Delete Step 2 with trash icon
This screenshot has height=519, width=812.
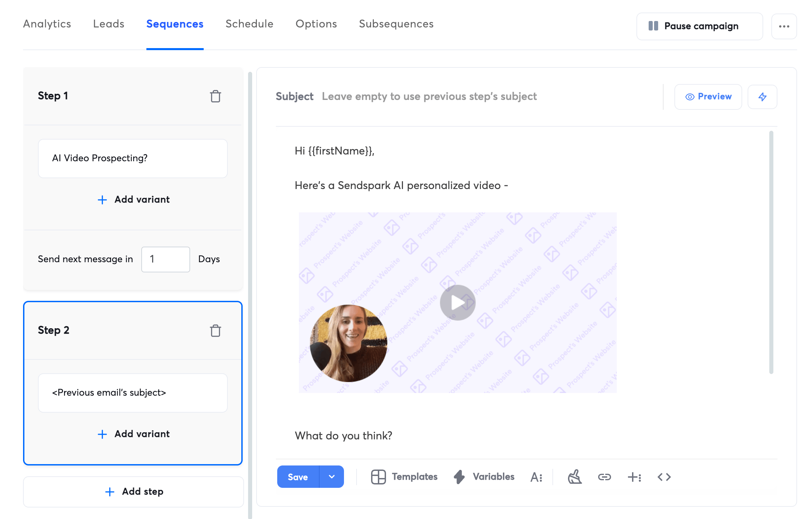click(x=215, y=331)
